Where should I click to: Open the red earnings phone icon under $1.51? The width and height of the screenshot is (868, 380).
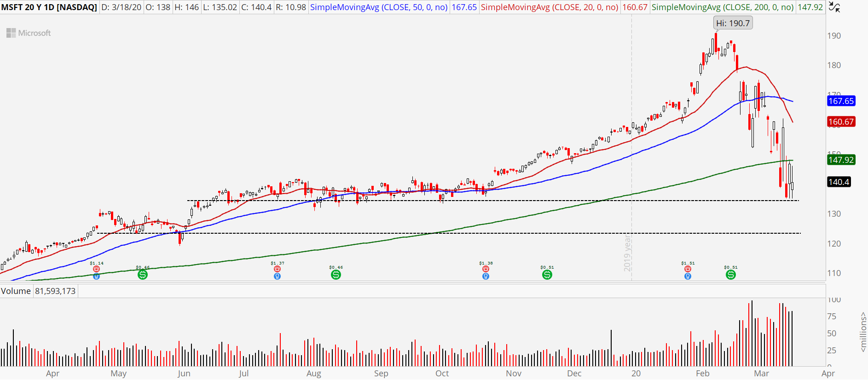coord(688,269)
